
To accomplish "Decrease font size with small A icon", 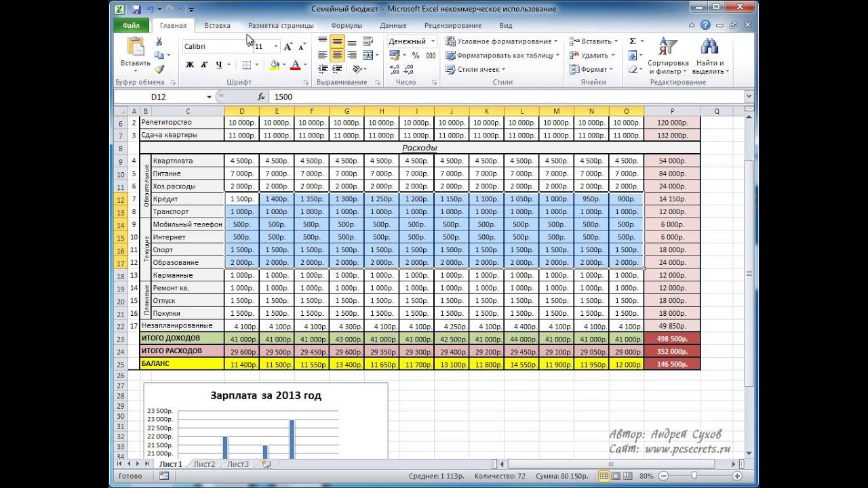I will pyautogui.click(x=301, y=47).
